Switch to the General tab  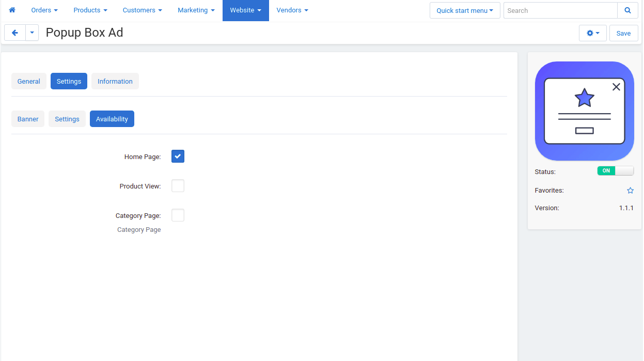coord(29,81)
